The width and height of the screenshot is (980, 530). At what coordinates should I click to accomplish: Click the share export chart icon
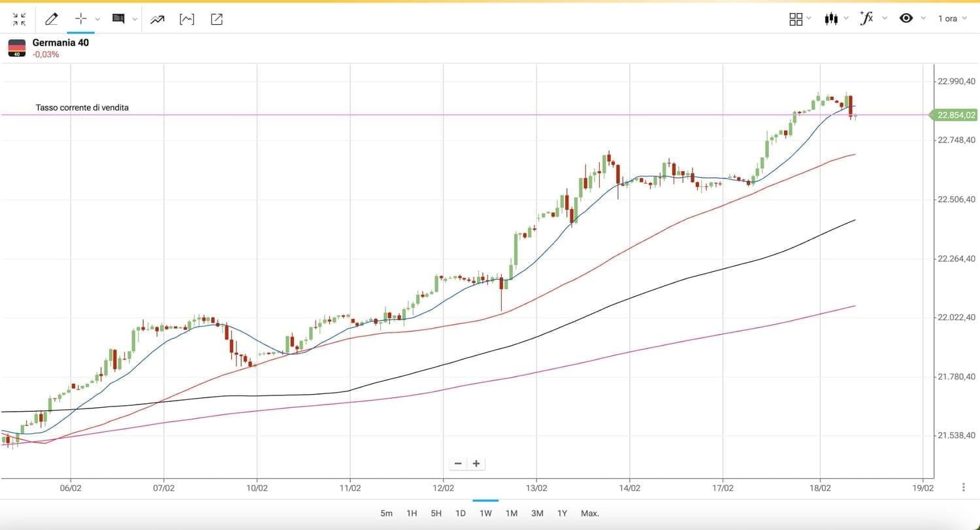tap(217, 19)
